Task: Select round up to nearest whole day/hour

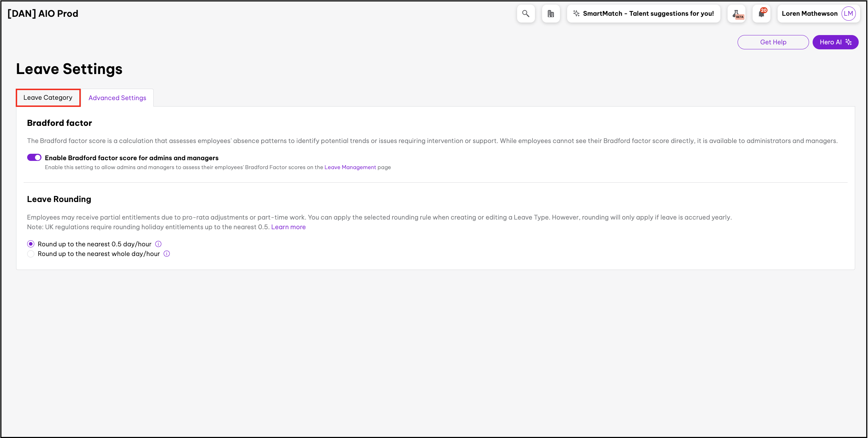Action: pyautogui.click(x=31, y=254)
